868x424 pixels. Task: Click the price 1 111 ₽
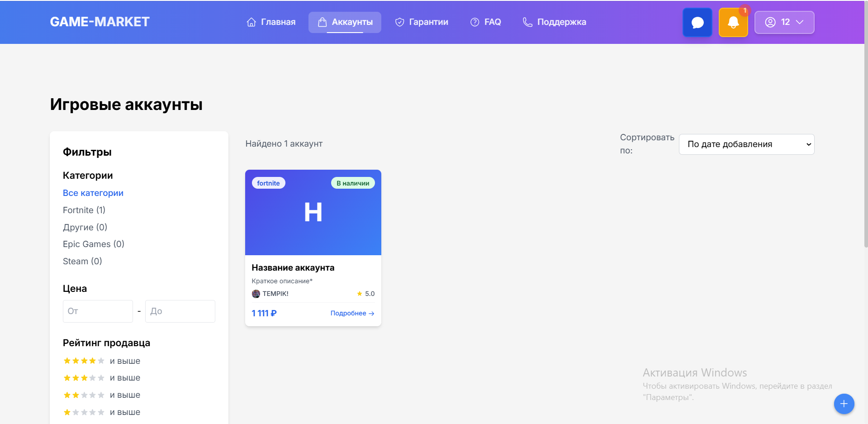(264, 313)
